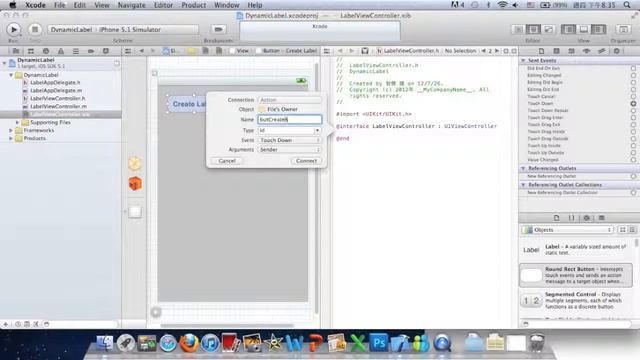640x360 pixels.
Task: Click the Touch Down connection circle
Action: pyautogui.click(x=633, y=104)
